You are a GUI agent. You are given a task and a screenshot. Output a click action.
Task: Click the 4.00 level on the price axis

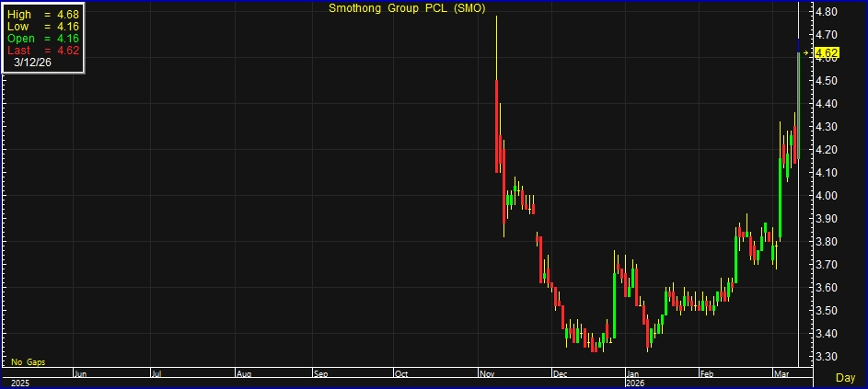(x=826, y=196)
